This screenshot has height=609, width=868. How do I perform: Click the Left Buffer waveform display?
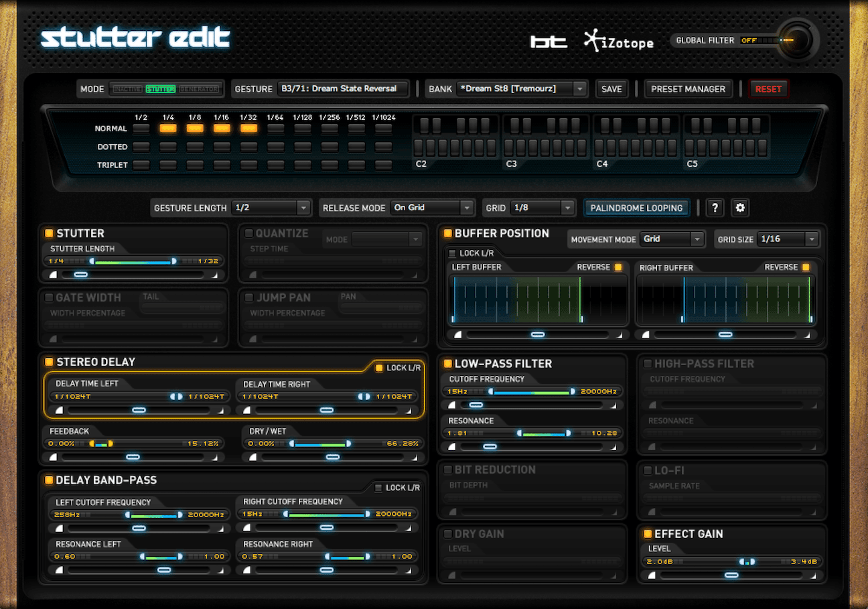538,300
